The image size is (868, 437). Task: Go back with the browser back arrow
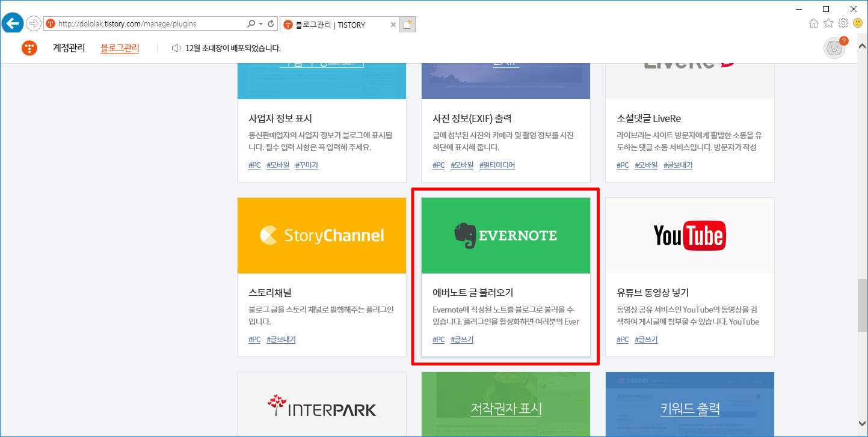click(x=13, y=23)
